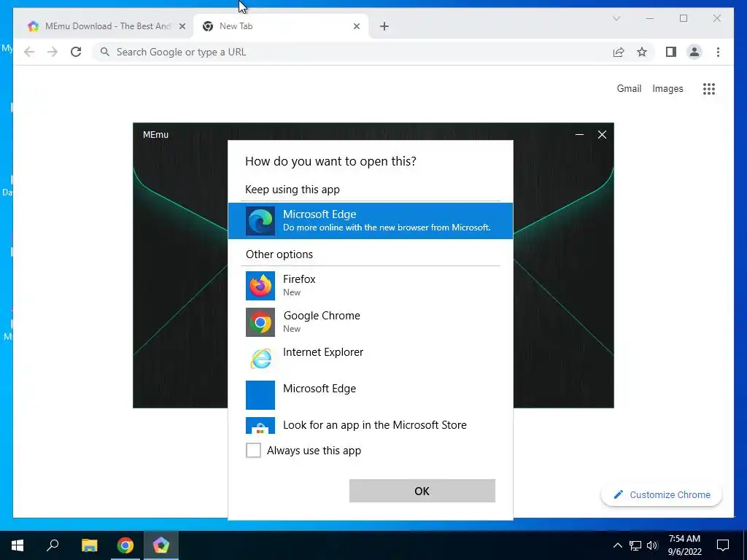Click Chrome's forward navigation arrow
This screenshot has width=747, height=560.
point(53,52)
